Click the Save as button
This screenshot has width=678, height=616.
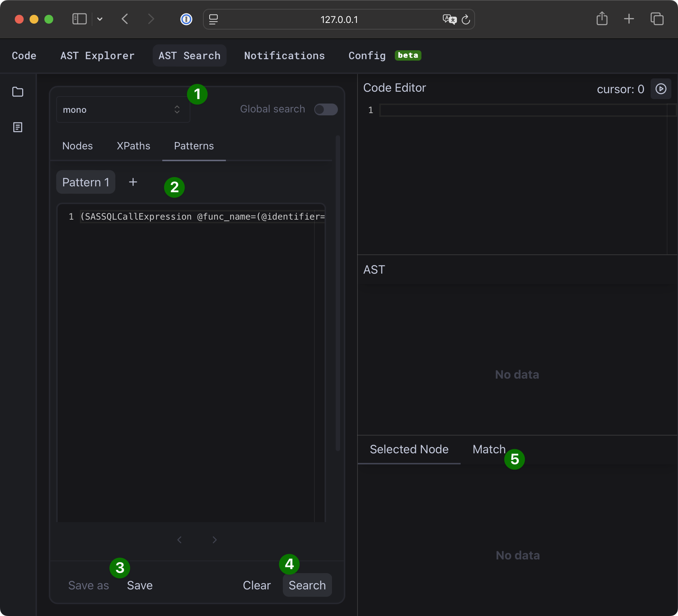tap(89, 585)
